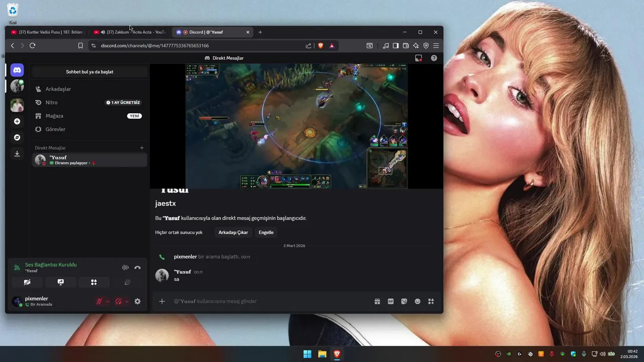644x362 pixels.
Task: Open Arkadaşlar friends page
Action: (90, 89)
